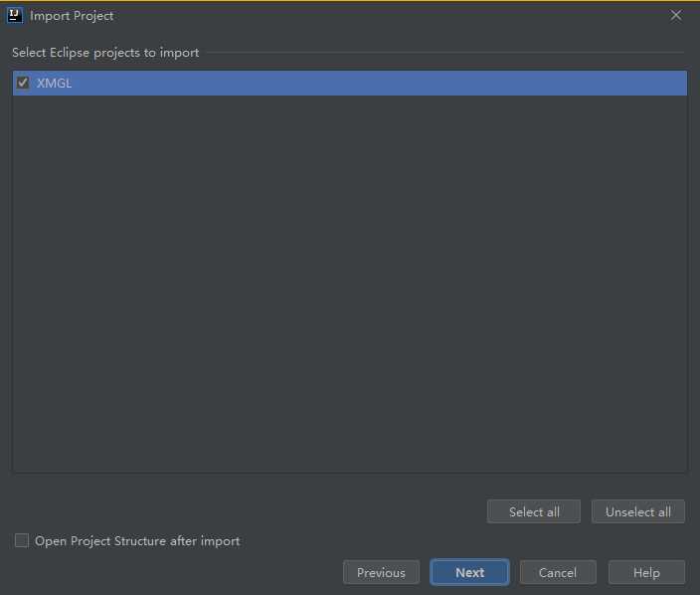Click empty dialog space left of Select all
Viewport: 700px width, 595px height.
[249, 511]
